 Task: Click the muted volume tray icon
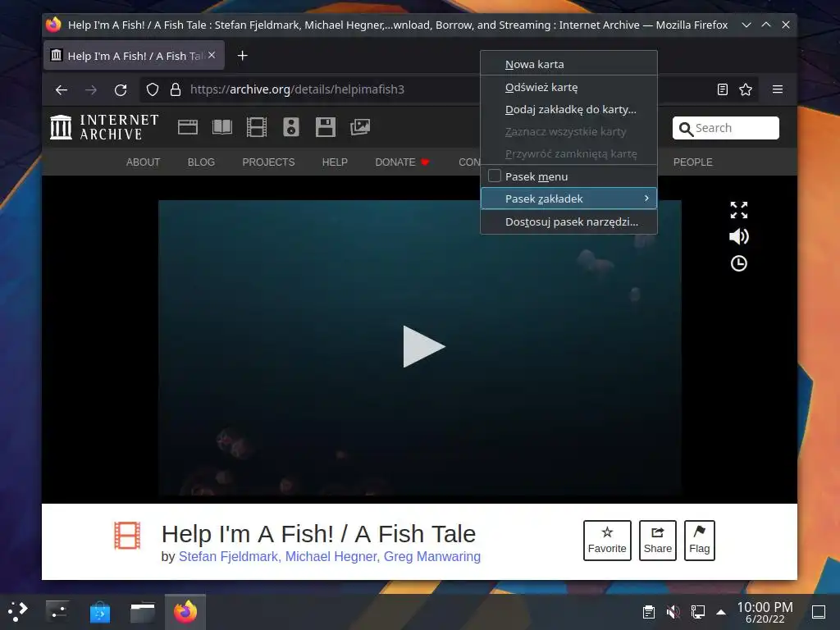pos(673,612)
